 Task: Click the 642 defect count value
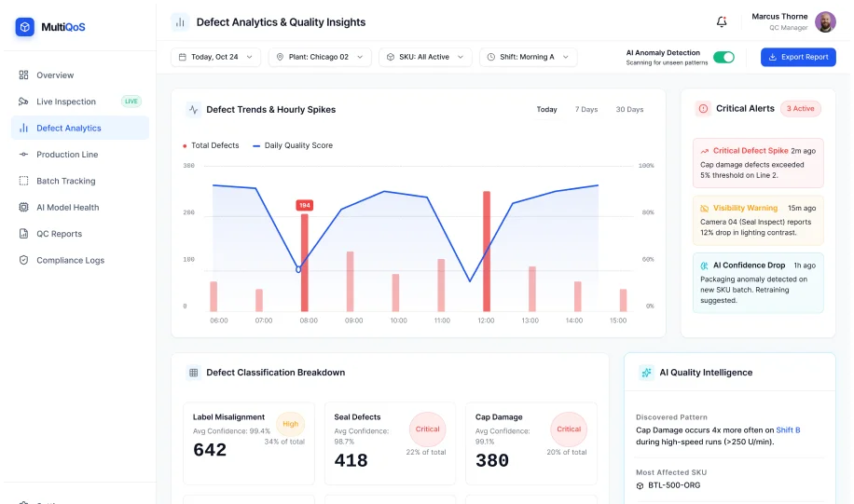(210, 450)
